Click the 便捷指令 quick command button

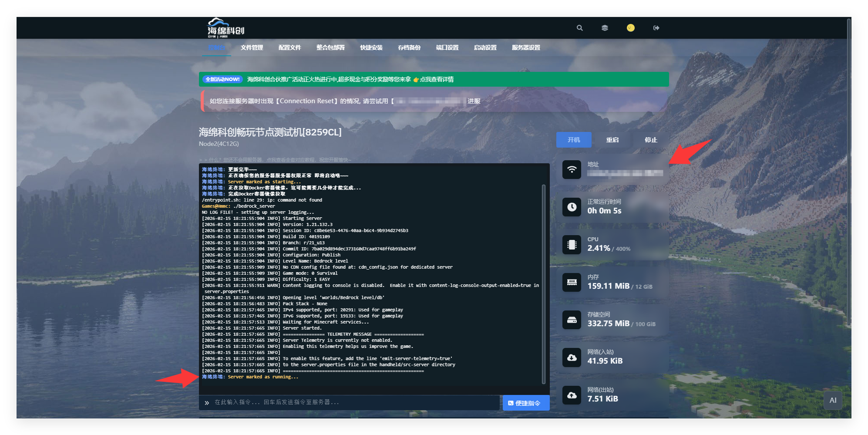point(525,403)
